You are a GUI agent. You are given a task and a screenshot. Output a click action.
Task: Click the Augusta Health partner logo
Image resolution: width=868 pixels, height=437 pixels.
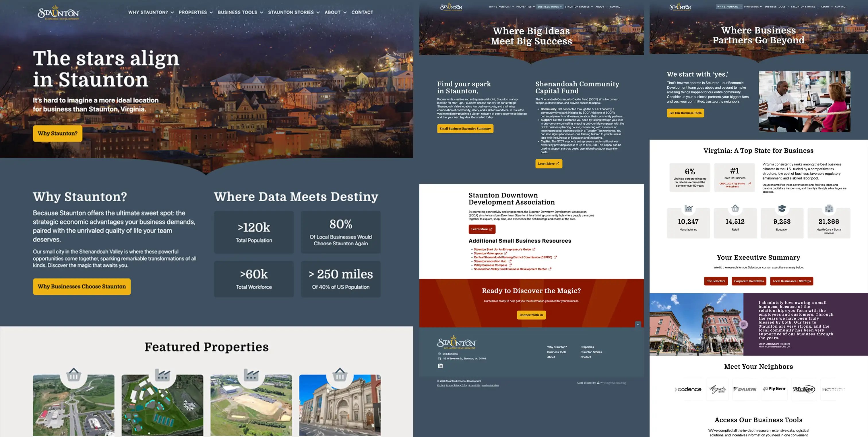click(x=718, y=390)
